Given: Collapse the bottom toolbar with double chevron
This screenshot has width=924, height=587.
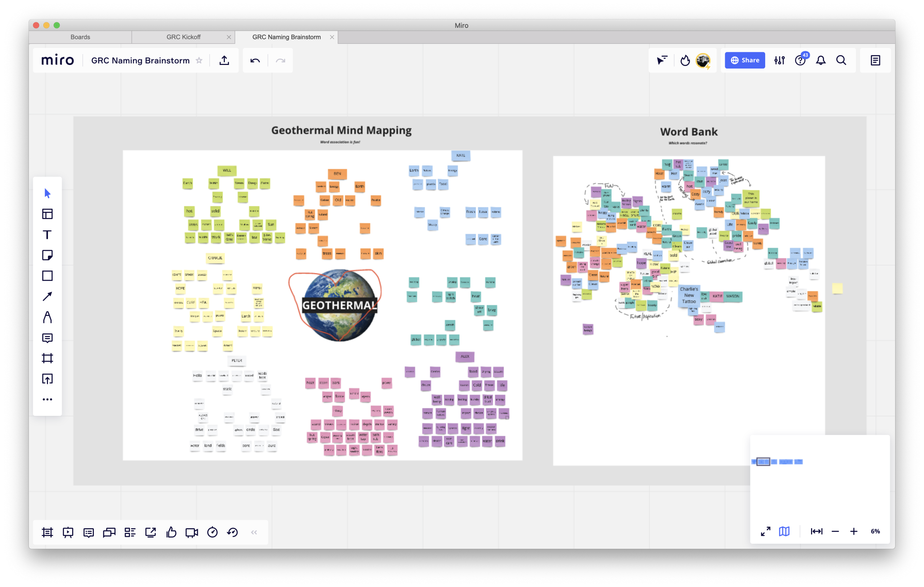Looking at the screenshot, I should [254, 532].
